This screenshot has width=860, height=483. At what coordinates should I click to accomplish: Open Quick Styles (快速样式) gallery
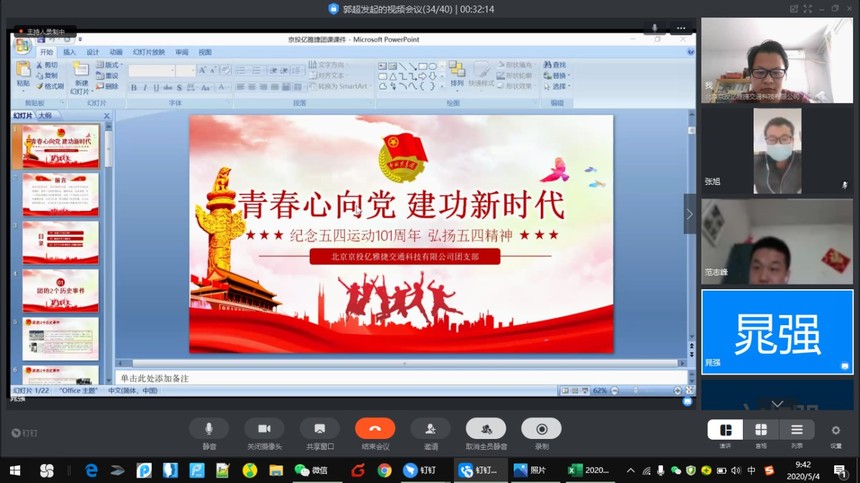point(482,75)
